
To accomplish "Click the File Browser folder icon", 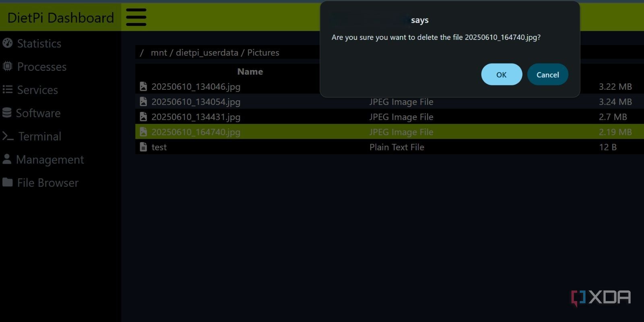I will pos(7,182).
